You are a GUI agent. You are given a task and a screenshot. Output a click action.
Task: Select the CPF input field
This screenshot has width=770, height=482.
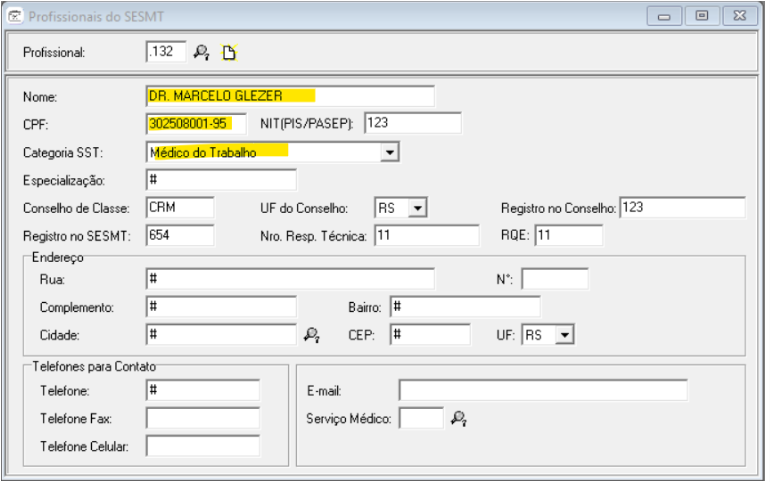click(190, 124)
